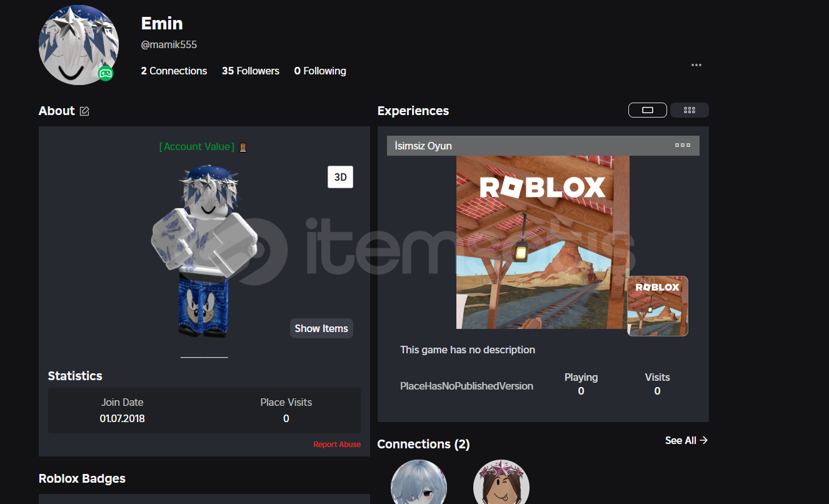Open the İsimsiz Oyun game title
The width and height of the screenshot is (829, 504).
pyautogui.click(x=423, y=146)
